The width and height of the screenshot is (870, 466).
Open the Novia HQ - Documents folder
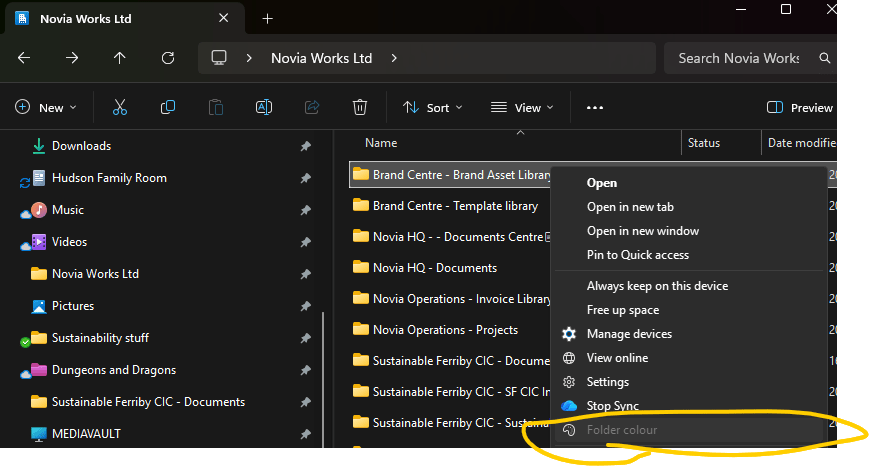coord(434,268)
